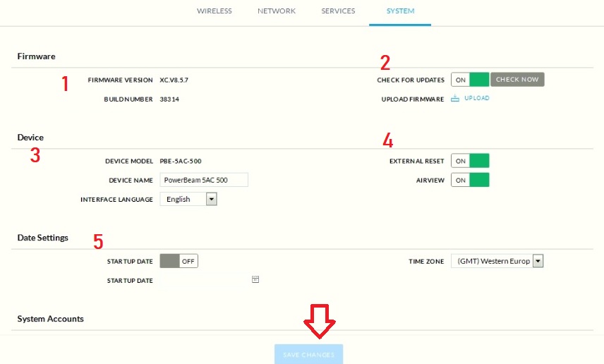Click the System Accounts section heading

51,319
